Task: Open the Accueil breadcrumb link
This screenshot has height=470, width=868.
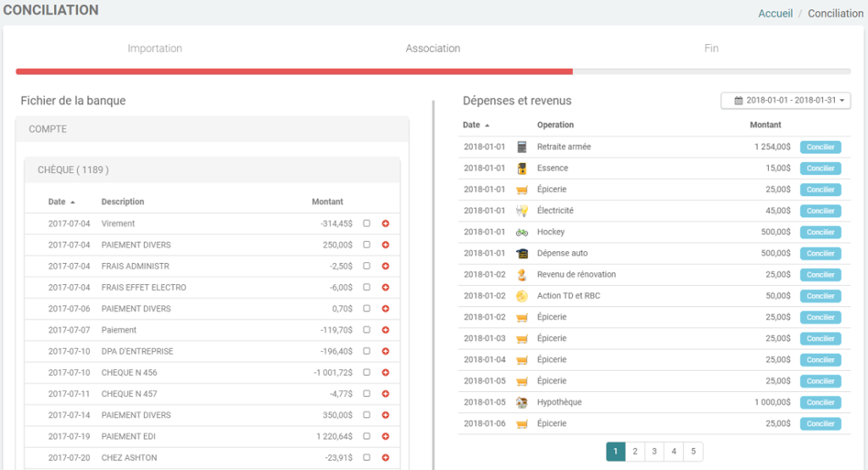Action: (x=775, y=14)
